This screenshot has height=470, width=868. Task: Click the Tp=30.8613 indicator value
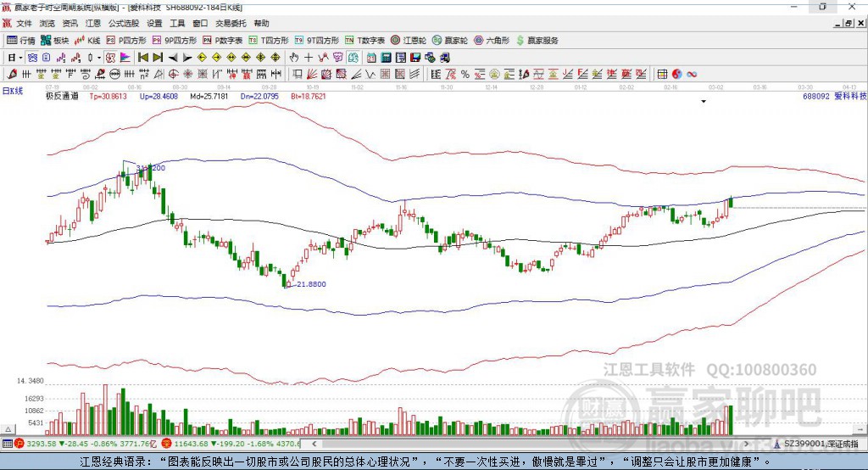coord(108,96)
